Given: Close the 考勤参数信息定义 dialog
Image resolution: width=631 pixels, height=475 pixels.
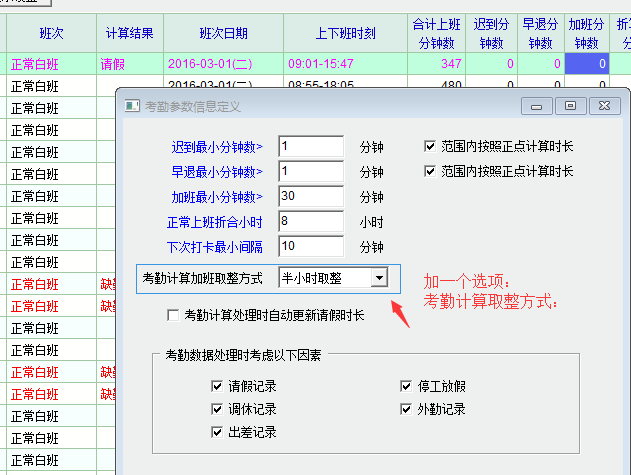Looking at the screenshot, I should coord(603,105).
